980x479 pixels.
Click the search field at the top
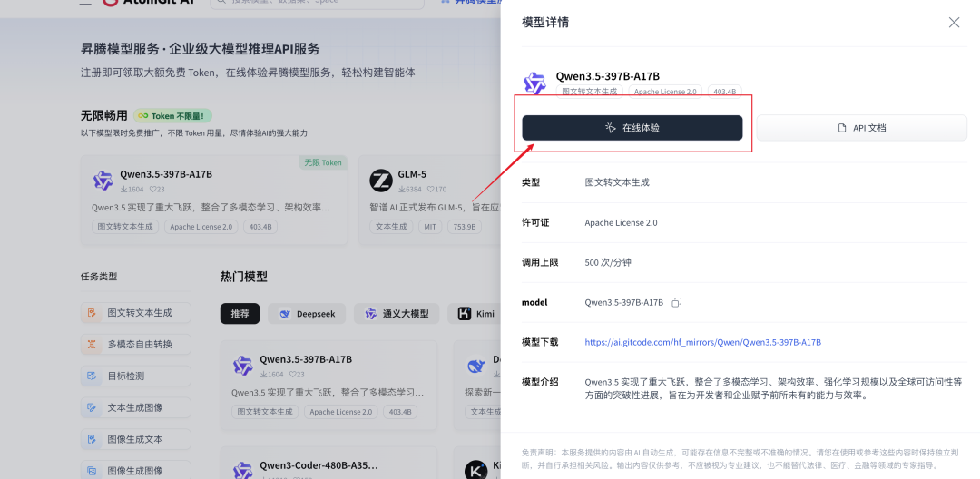(x=317, y=2)
